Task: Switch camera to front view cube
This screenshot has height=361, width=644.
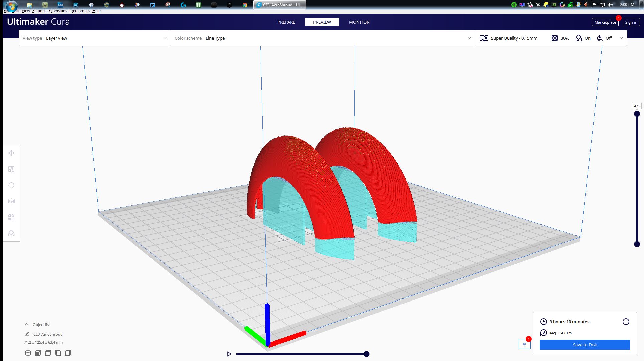Action: click(x=38, y=353)
